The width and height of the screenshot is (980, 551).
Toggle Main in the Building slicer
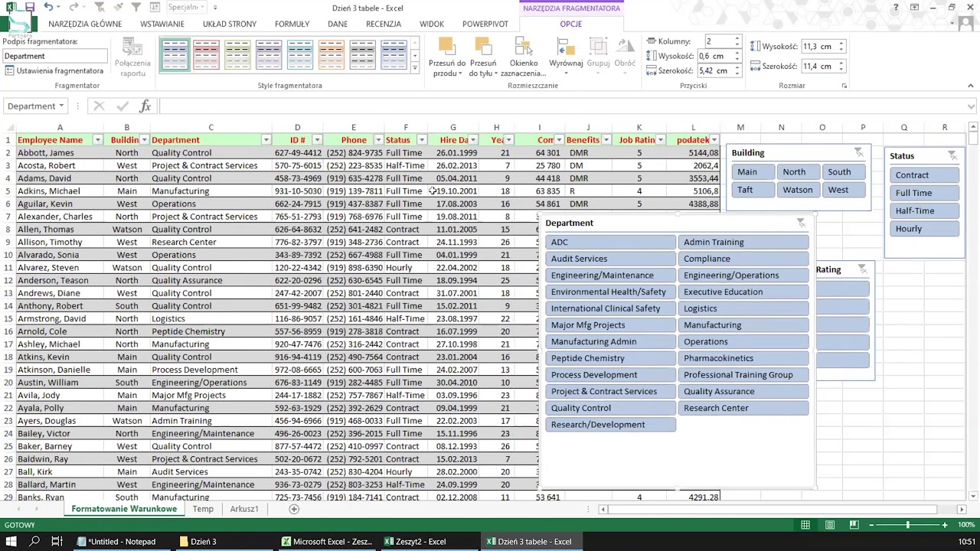point(753,172)
